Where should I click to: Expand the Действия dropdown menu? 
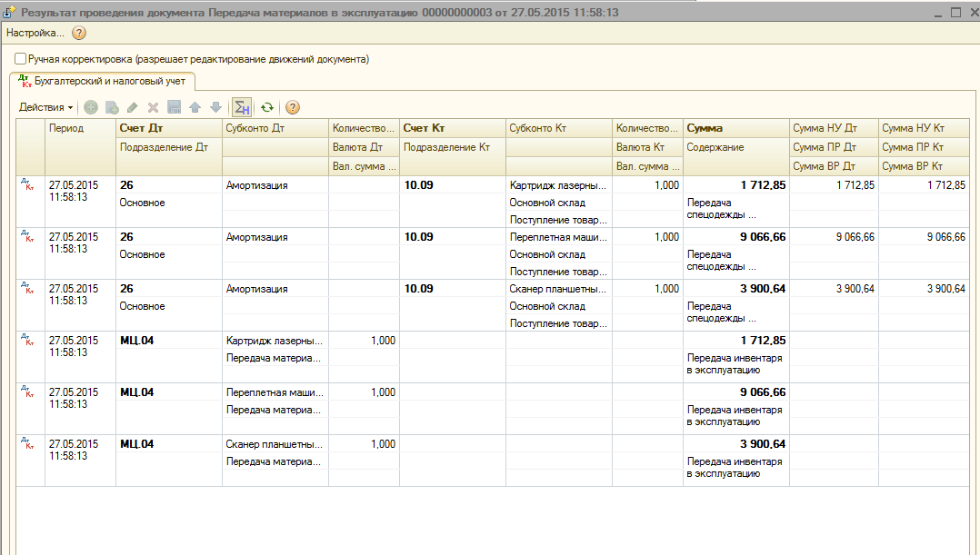coord(45,107)
